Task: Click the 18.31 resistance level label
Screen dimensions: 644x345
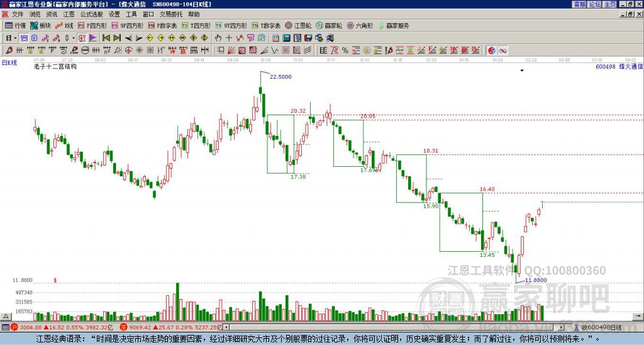Action: point(430,151)
